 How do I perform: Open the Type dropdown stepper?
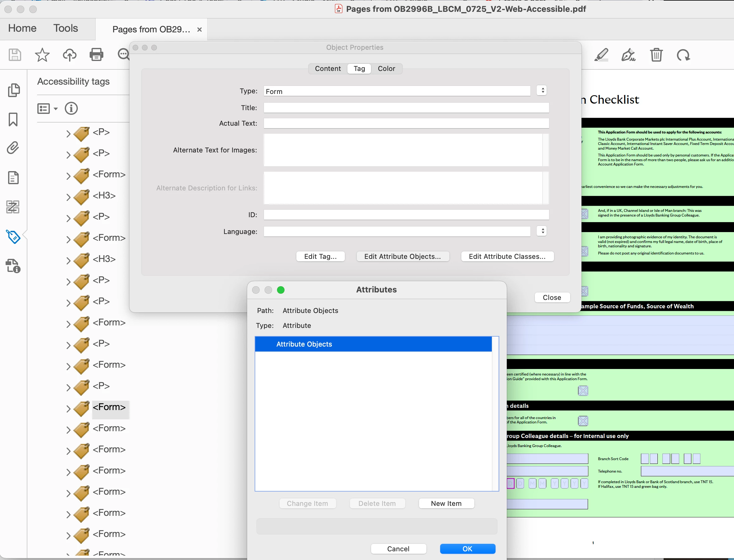click(542, 90)
